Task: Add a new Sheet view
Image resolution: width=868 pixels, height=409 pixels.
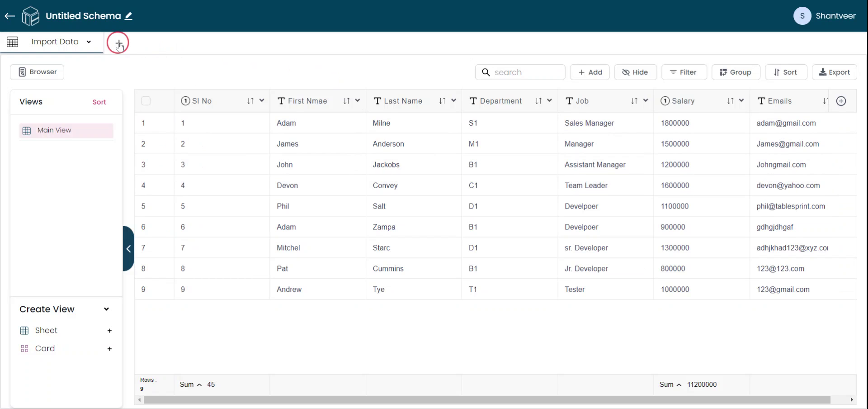Action: click(x=109, y=331)
